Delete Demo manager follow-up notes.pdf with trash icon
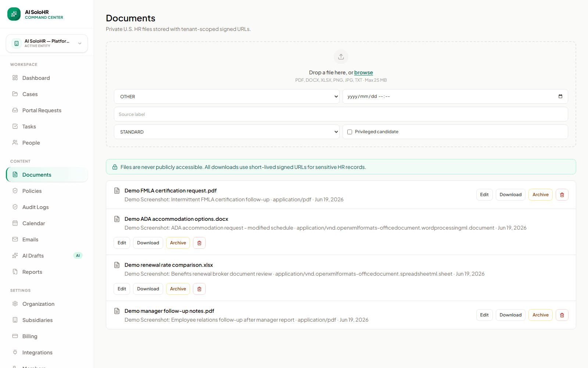Screen dimensions: 588x368 click(x=562, y=315)
